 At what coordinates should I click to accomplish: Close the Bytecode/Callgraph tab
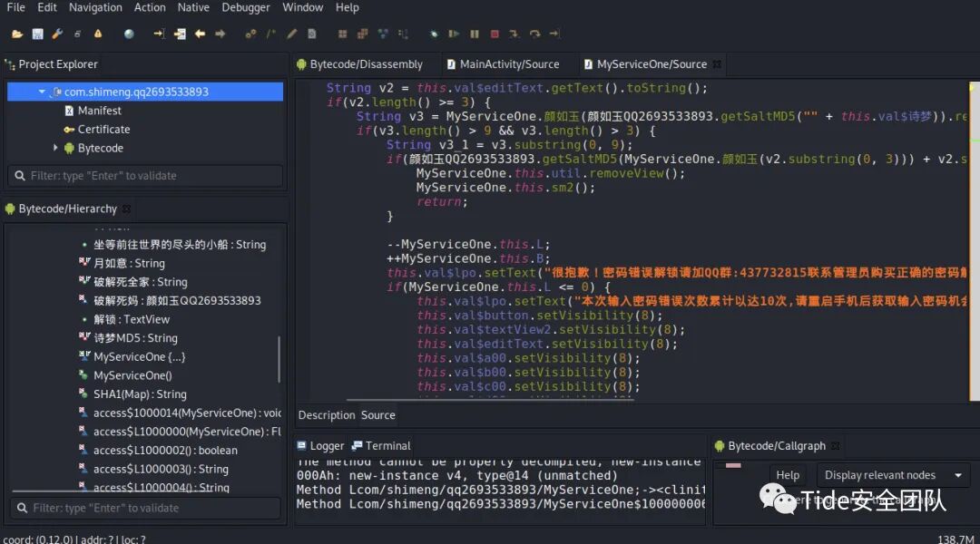pos(835,446)
